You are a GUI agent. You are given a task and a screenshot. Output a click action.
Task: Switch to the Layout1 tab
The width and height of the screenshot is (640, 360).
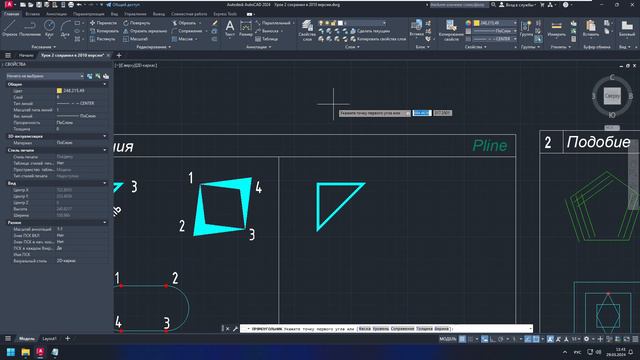(x=50, y=339)
